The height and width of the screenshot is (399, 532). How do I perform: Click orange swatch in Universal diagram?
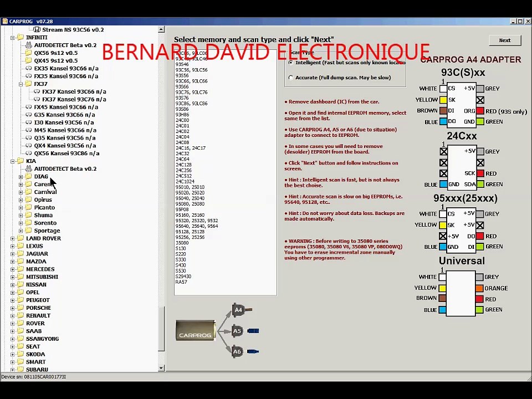479,288
